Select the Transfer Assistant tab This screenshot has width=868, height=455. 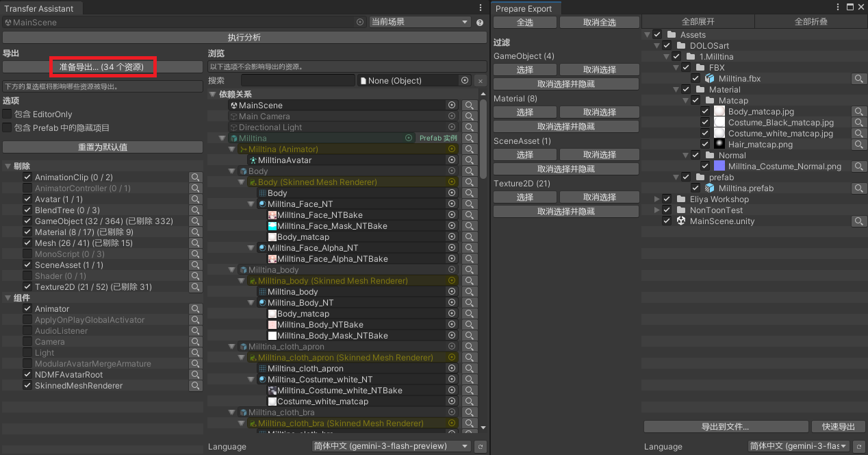pyautogui.click(x=41, y=8)
